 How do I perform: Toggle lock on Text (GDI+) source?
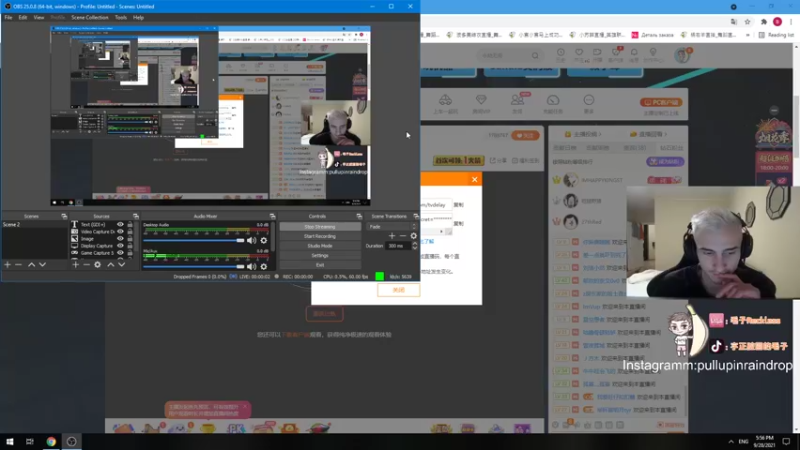pyautogui.click(x=130, y=224)
